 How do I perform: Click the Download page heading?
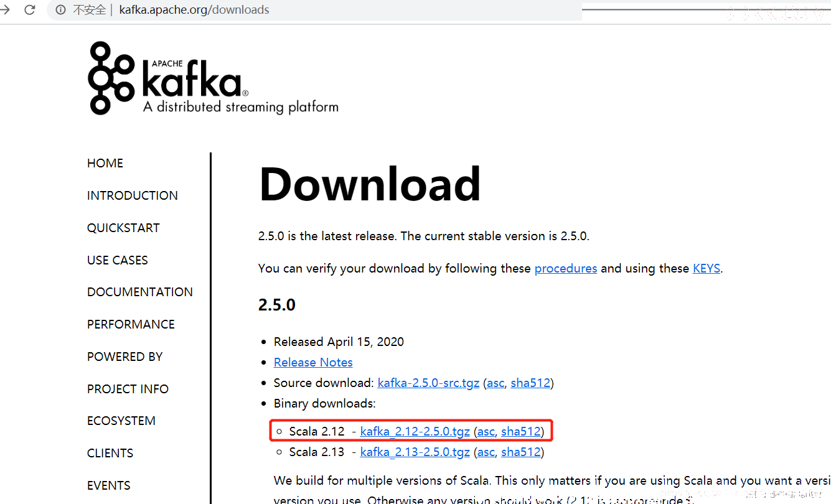pos(370,184)
